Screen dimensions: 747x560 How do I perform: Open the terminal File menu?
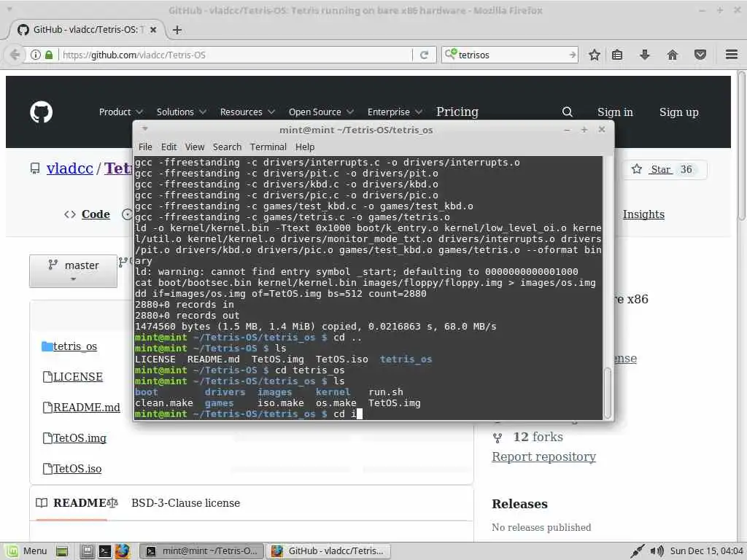[145, 147]
